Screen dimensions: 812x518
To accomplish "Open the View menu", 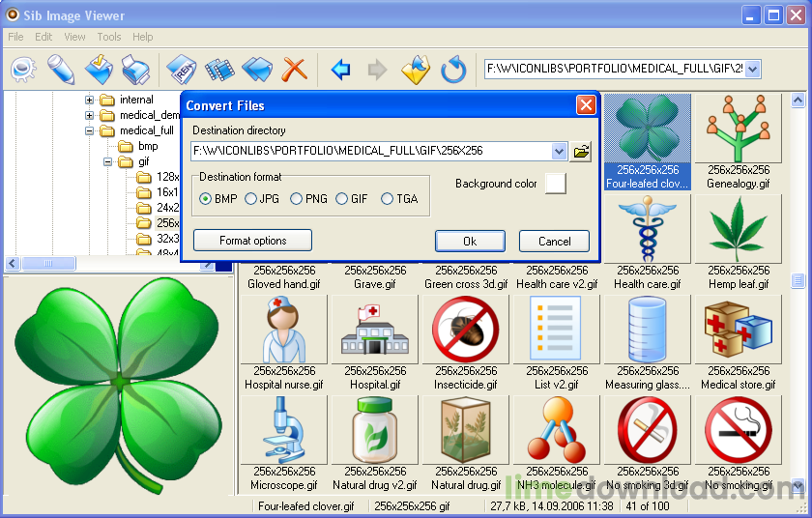I will pyautogui.click(x=74, y=37).
